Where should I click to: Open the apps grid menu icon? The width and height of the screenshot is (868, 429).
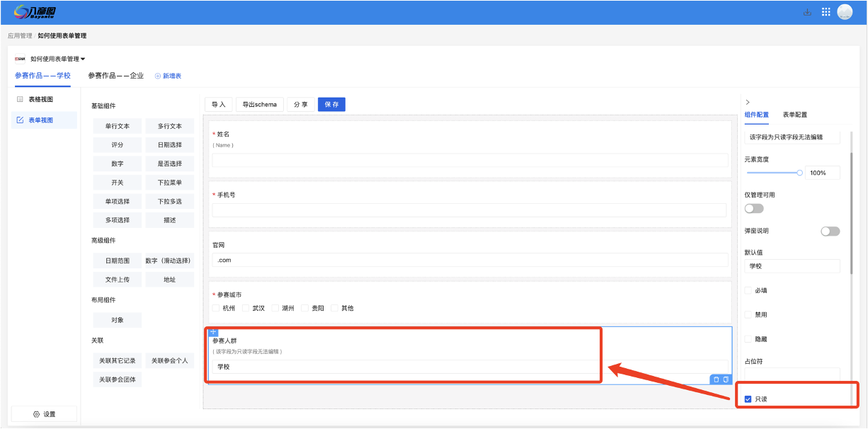tap(826, 12)
